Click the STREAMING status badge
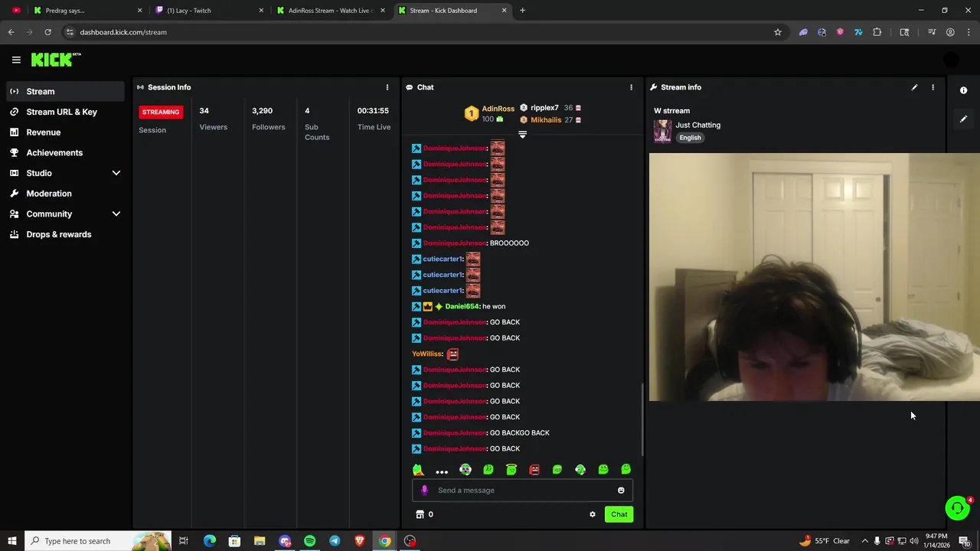 coord(160,112)
